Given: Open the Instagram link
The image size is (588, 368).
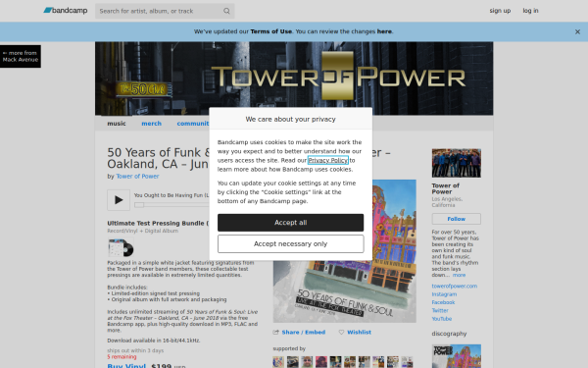Looking at the screenshot, I should point(444,294).
